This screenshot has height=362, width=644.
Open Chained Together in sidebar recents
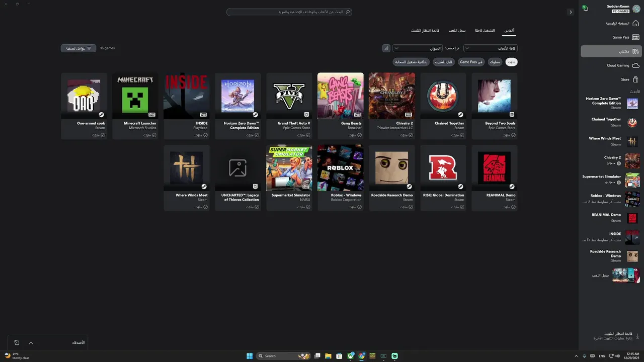611,122
